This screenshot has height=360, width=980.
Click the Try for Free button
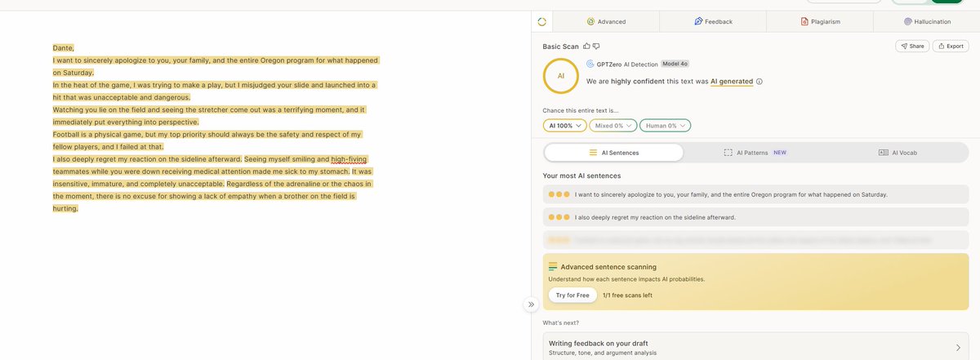(572, 296)
